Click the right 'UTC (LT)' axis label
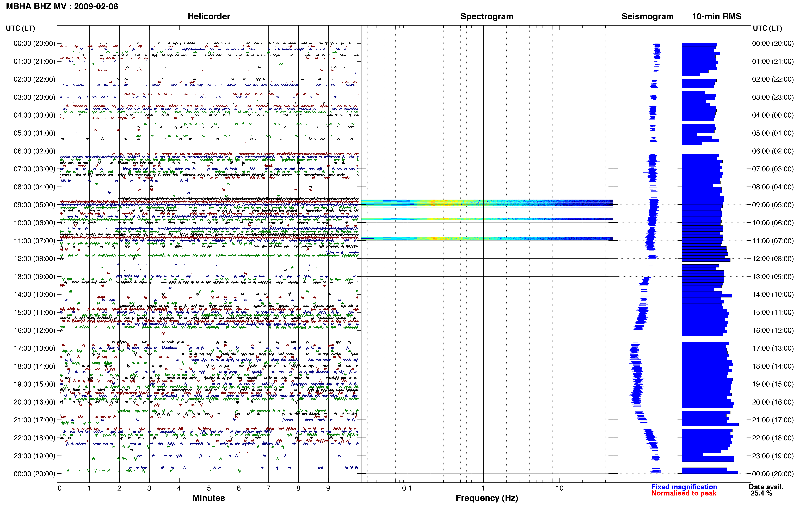Viewport: 812px width, 508px height. click(767, 28)
